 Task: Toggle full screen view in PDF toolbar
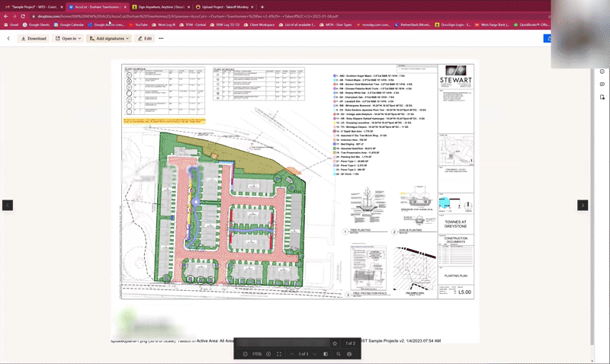(279, 354)
